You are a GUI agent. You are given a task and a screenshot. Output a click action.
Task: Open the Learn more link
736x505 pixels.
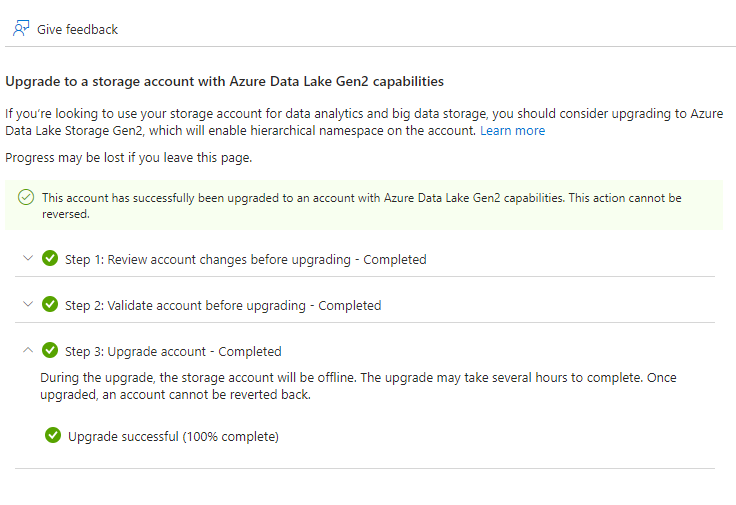[512, 131]
